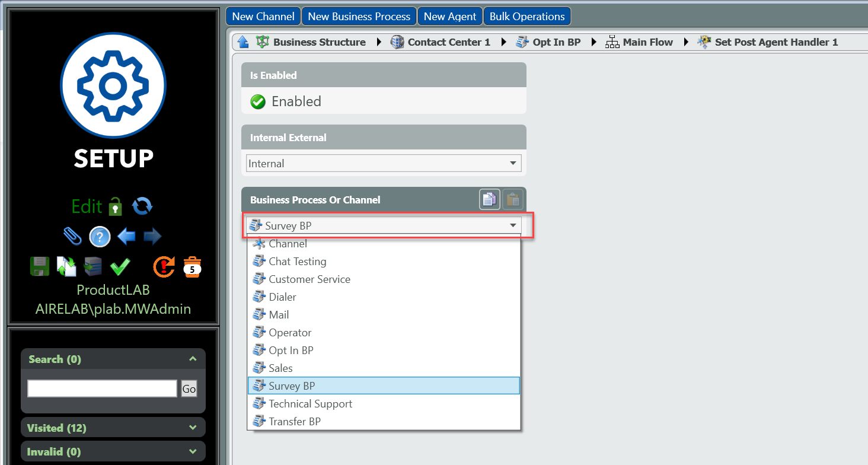Open help with the question mark icon

pos(100,237)
